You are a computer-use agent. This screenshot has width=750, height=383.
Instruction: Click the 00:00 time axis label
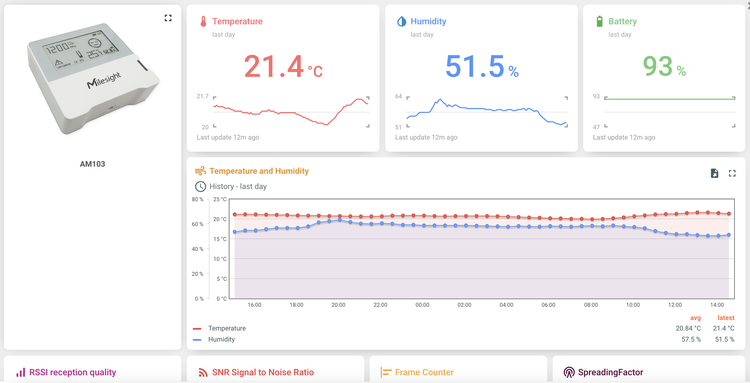[422, 305]
